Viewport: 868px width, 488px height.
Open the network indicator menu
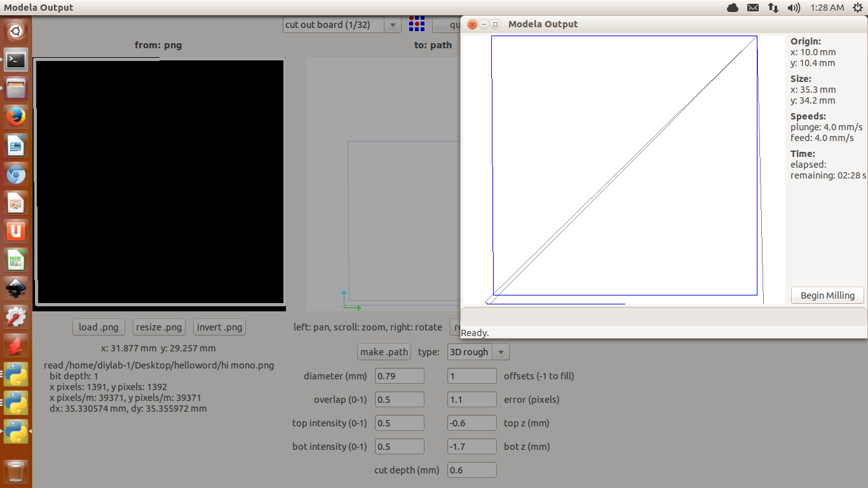[773, 8]
